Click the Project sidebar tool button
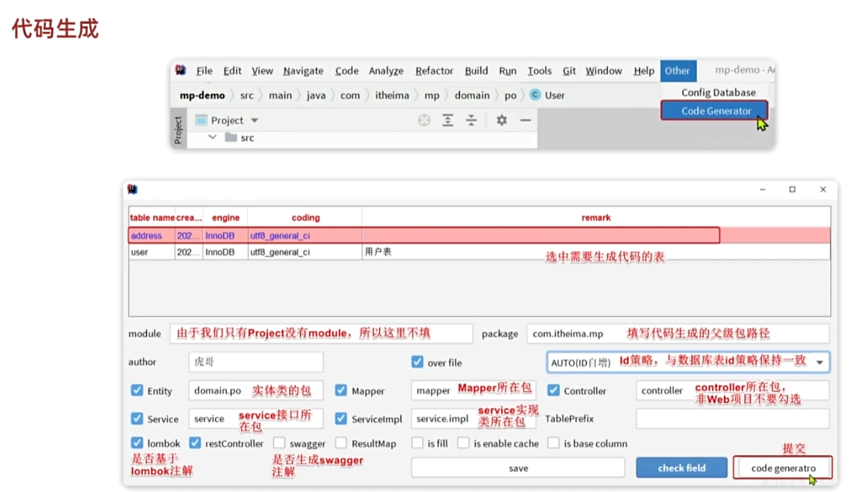Viewport: 868px width, 492px height. click(178, 129)
